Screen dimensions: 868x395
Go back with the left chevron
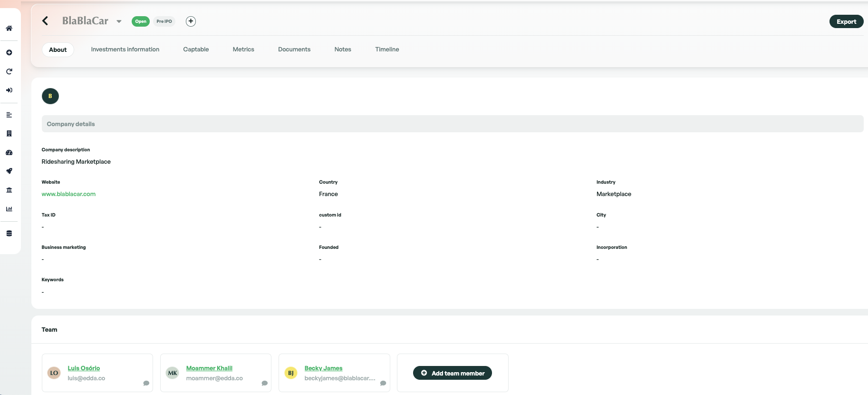click(x=45, y=21)
